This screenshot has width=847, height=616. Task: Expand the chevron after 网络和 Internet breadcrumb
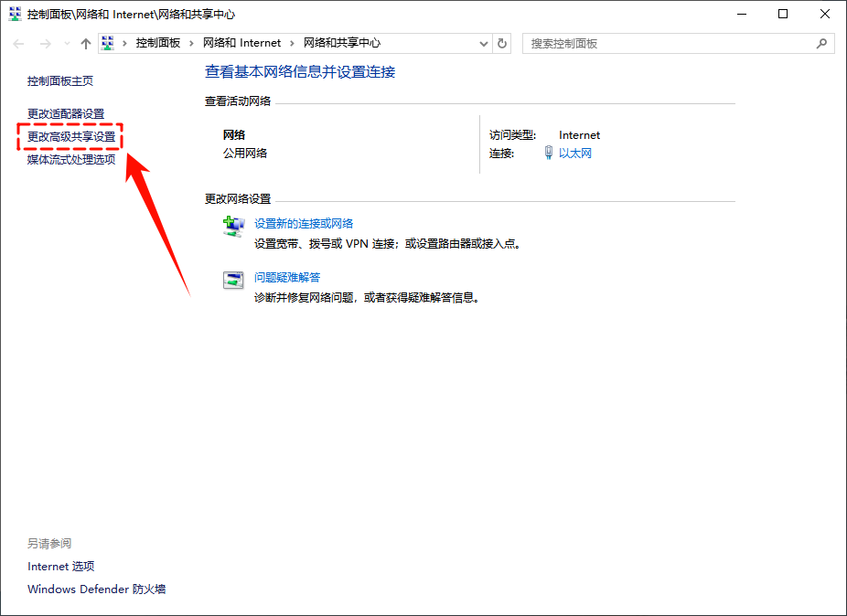point(291,42)
